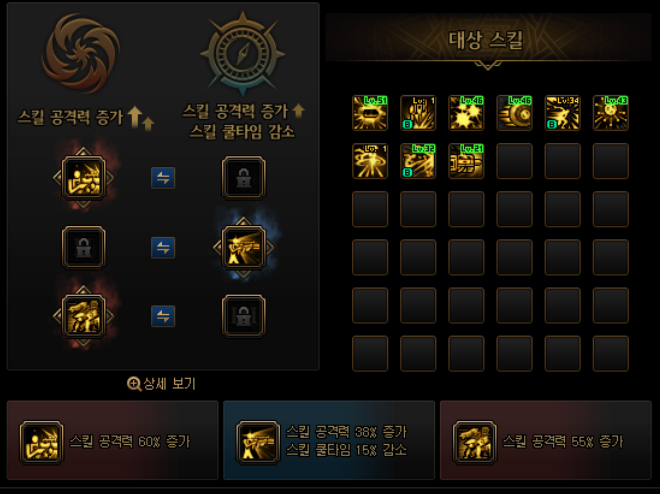Select the Lv.46 round disc skill icon
This screenshot has height=494, width=660.
tap(514, 113)
